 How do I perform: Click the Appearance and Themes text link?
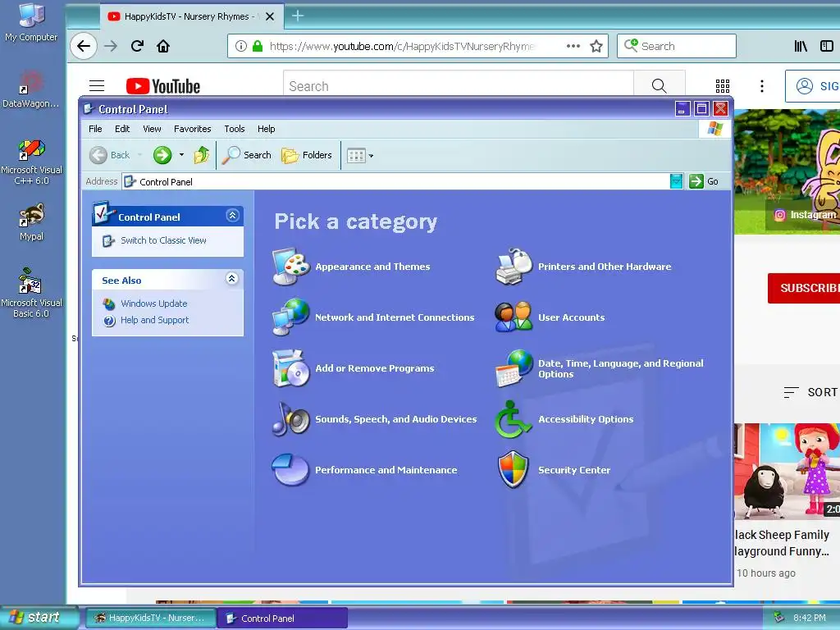click(x=373, y=267)
